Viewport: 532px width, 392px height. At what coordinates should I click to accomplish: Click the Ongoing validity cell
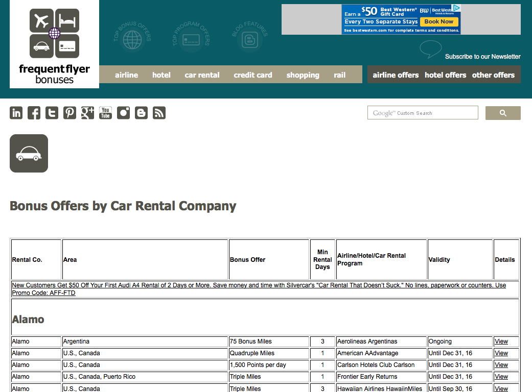coord(460,341)
